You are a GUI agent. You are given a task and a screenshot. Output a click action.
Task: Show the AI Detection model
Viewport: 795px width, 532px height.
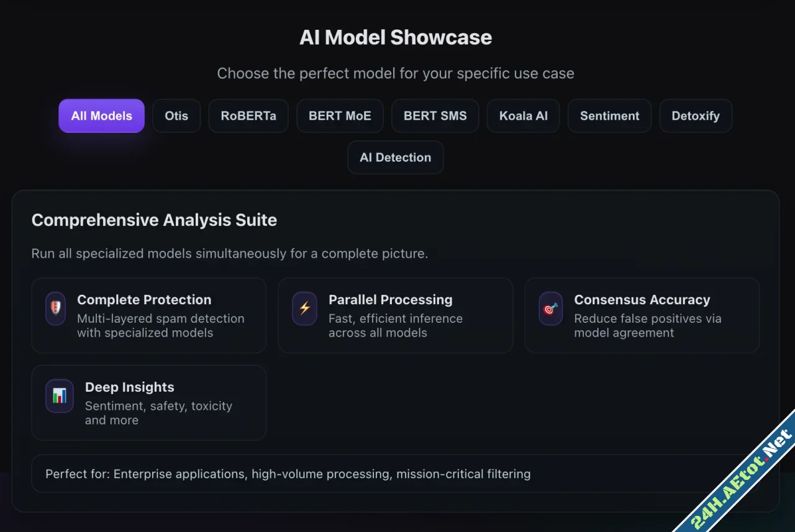(x=395, y=157)
